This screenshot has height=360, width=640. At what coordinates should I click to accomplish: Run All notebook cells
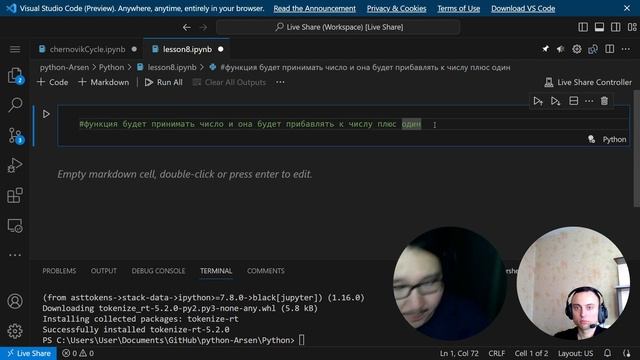(x=164, y=82)
